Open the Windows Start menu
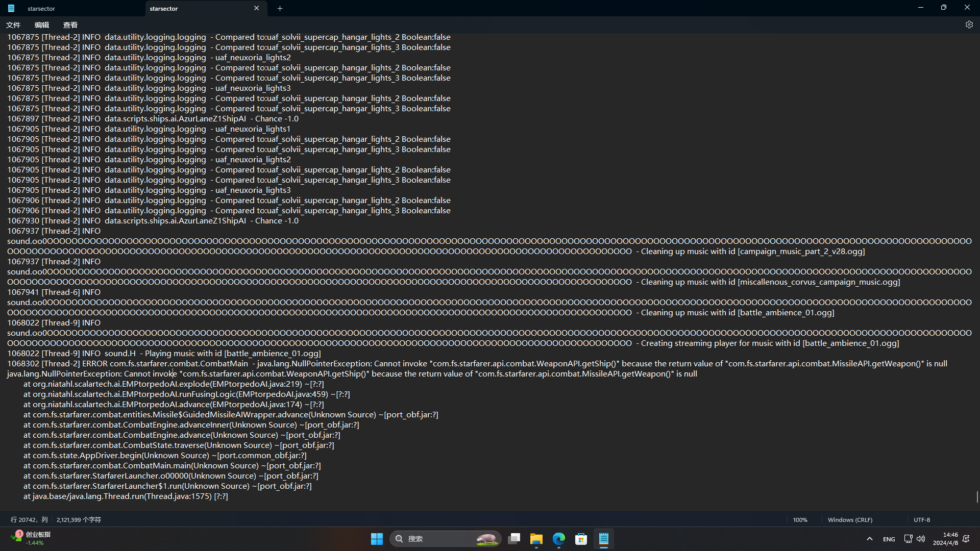 [x=377, y=539]
